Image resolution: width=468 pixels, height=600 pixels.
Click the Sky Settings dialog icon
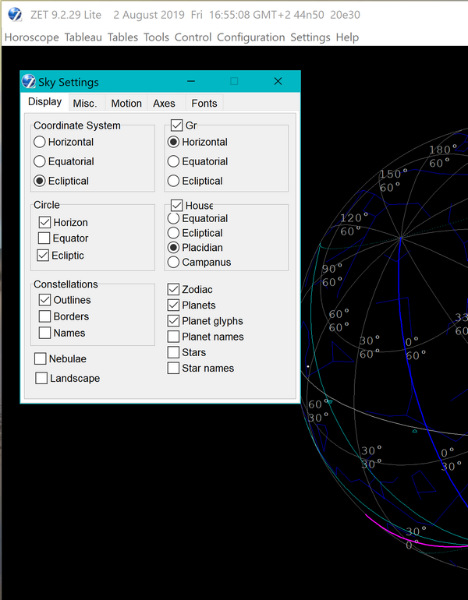pyautogui.click(x=29, y=82)
